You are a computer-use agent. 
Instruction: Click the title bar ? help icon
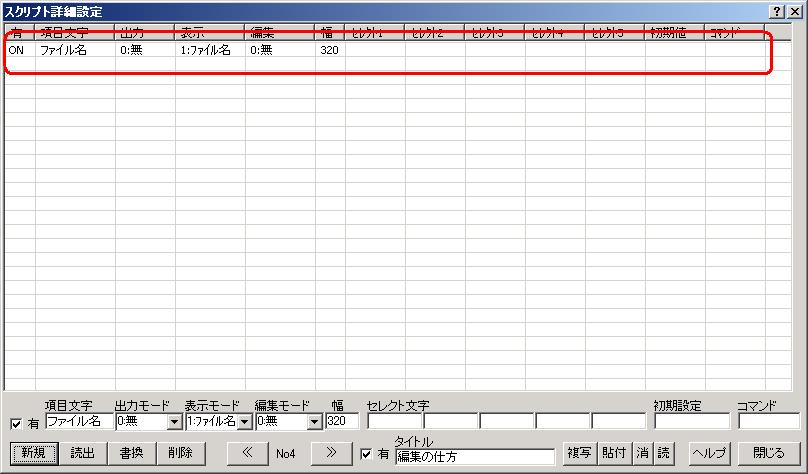[777, 9]
